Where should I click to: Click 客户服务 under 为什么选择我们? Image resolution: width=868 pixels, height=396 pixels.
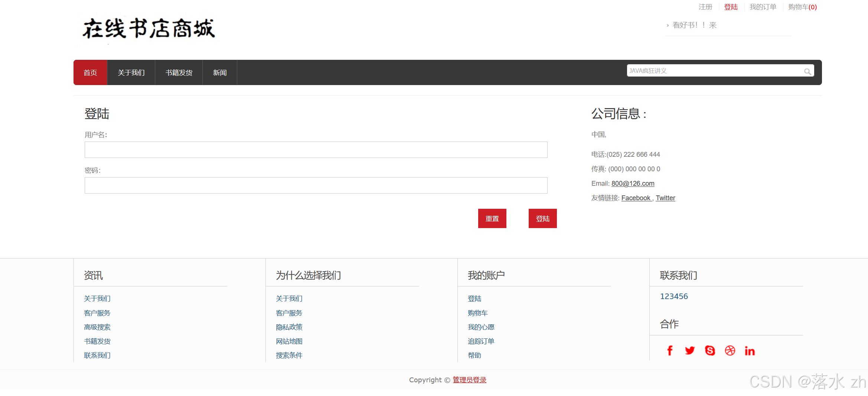pos(289,313)
